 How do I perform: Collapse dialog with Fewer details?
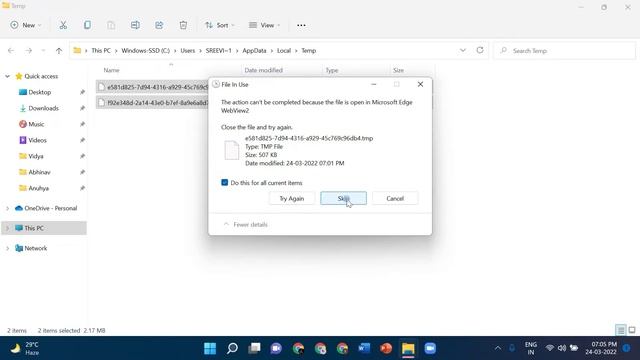[245, 224]
